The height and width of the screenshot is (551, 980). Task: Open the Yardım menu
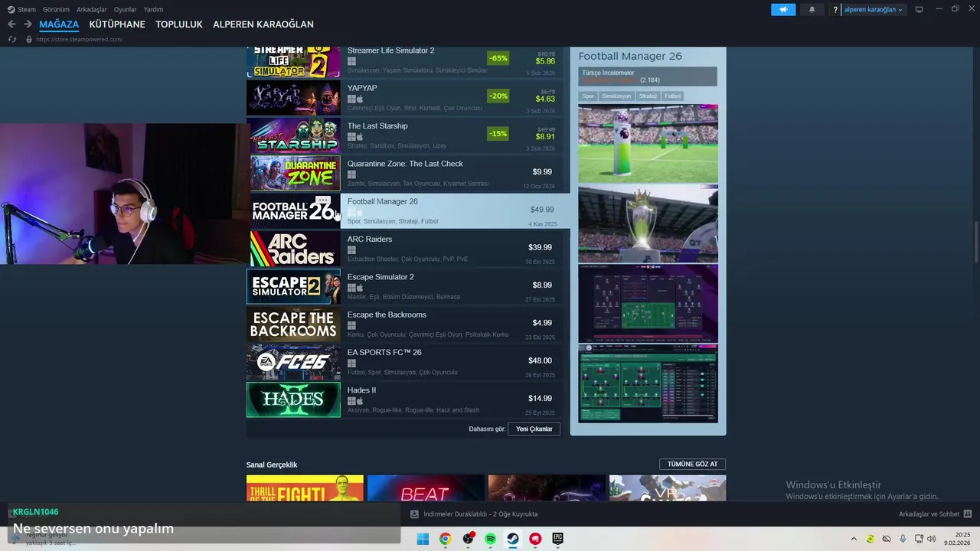tap(154, 9)
